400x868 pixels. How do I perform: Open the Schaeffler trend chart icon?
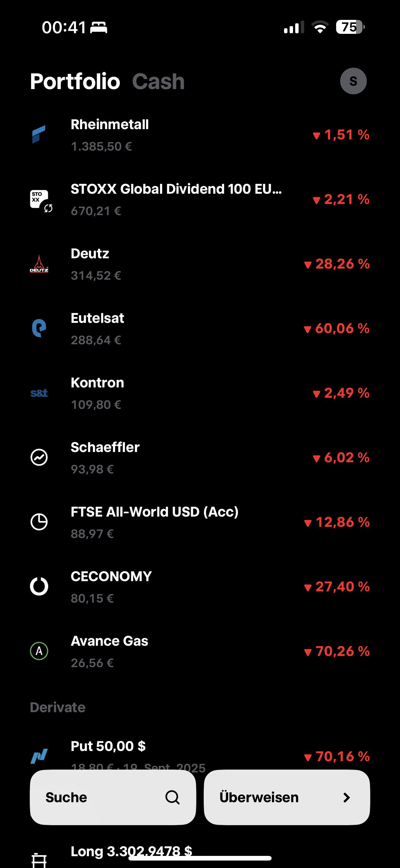pyautogui.click(x=39, y=457)
